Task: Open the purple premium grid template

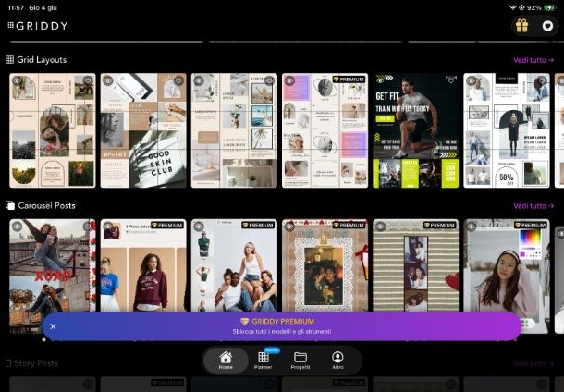Action: (x=325, y=130)
